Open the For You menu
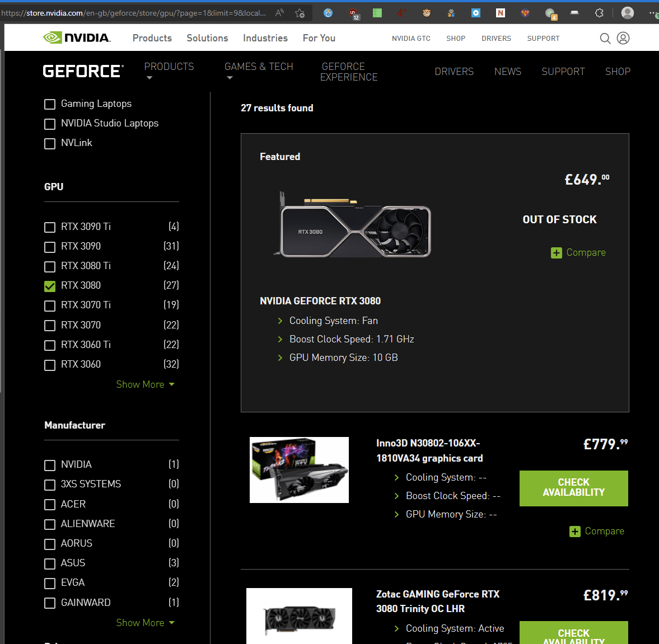Viewport: 659px width, 644px height. (319, 38)
